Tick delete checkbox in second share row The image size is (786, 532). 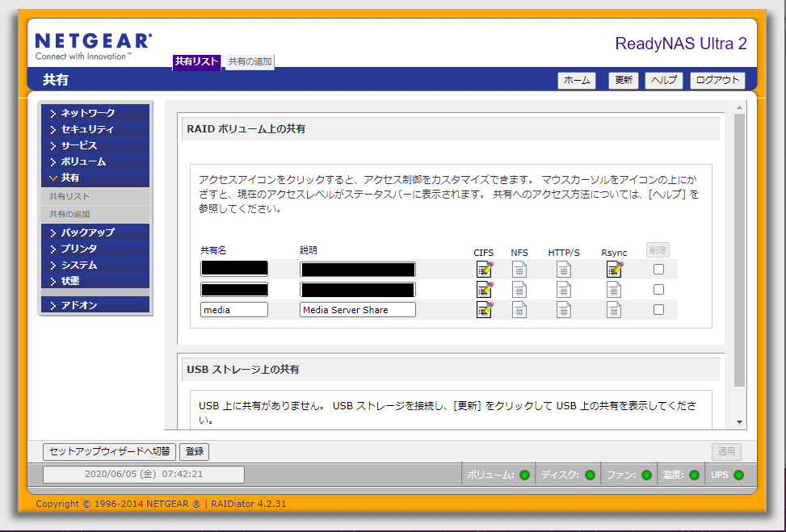[658, 290]
